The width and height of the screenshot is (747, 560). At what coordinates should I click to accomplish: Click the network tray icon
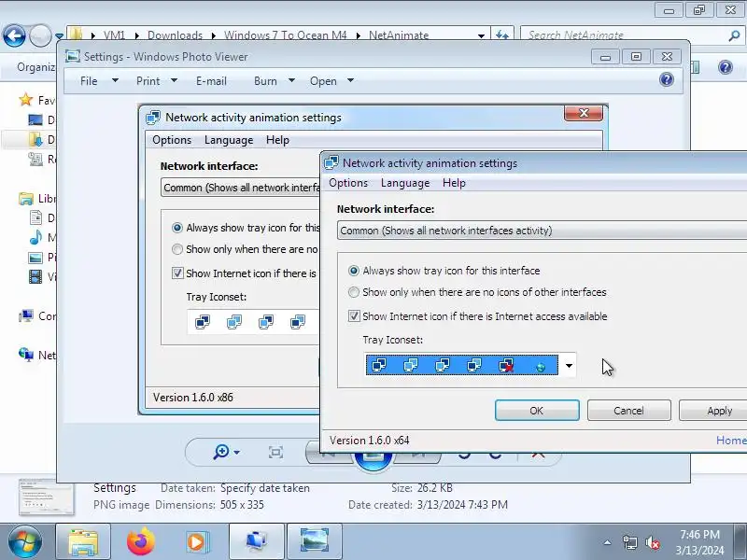629,542
